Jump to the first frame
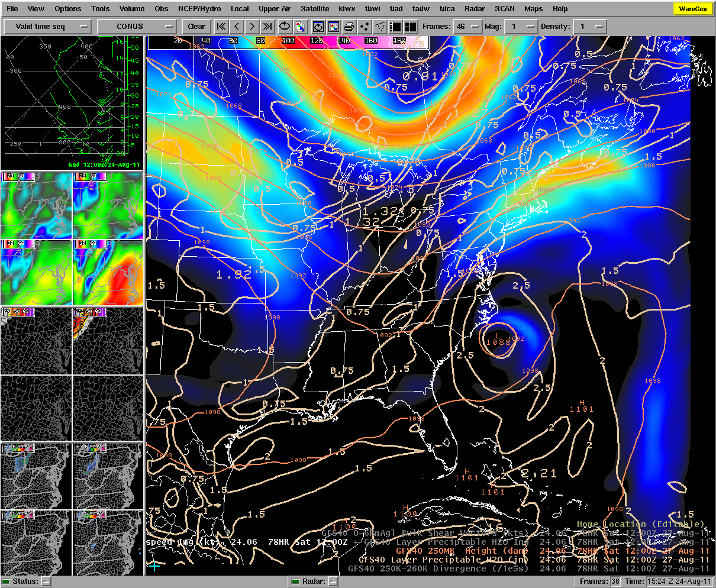716x588 pixels. point(221,27)
